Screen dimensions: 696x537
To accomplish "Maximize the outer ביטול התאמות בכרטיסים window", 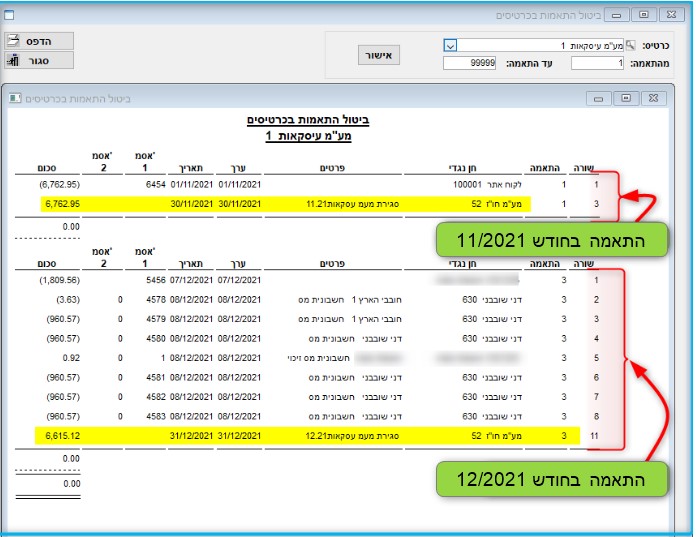I will coord(644,15).
